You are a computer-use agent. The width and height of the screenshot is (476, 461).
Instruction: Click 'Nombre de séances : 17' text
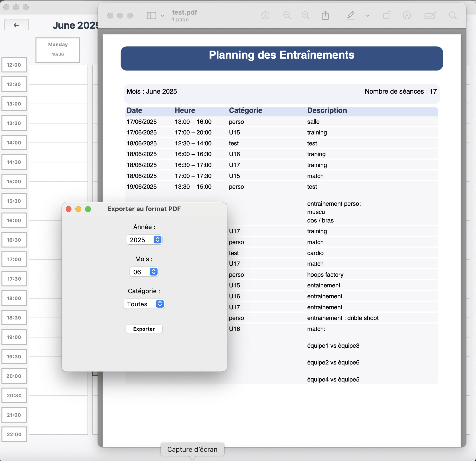(401, 91)
